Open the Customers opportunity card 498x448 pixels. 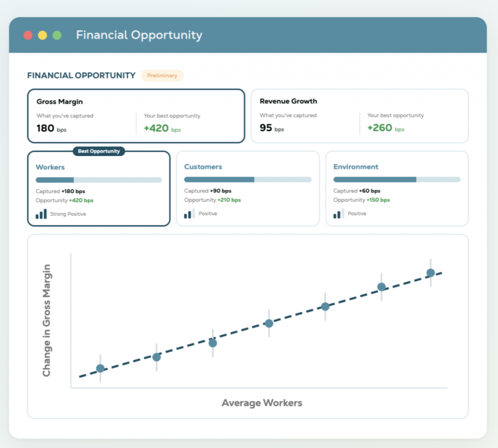coord(248,189)
